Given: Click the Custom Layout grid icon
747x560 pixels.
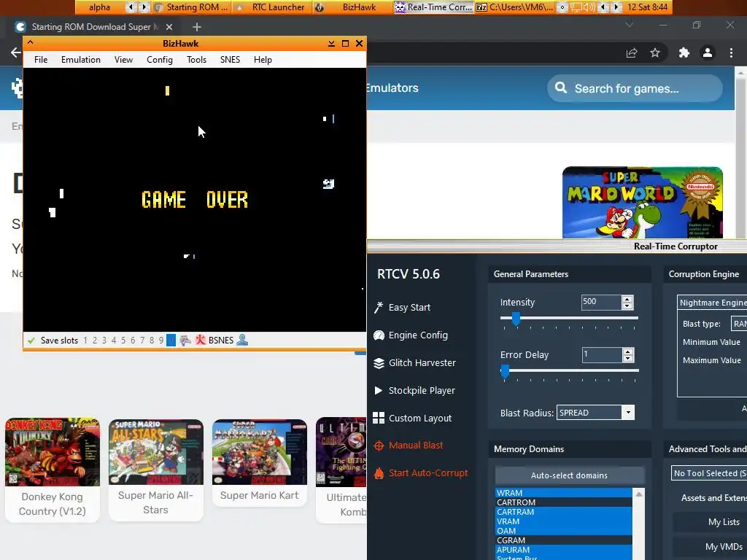Looking at the screenshot, I should (x=379, y=418).
